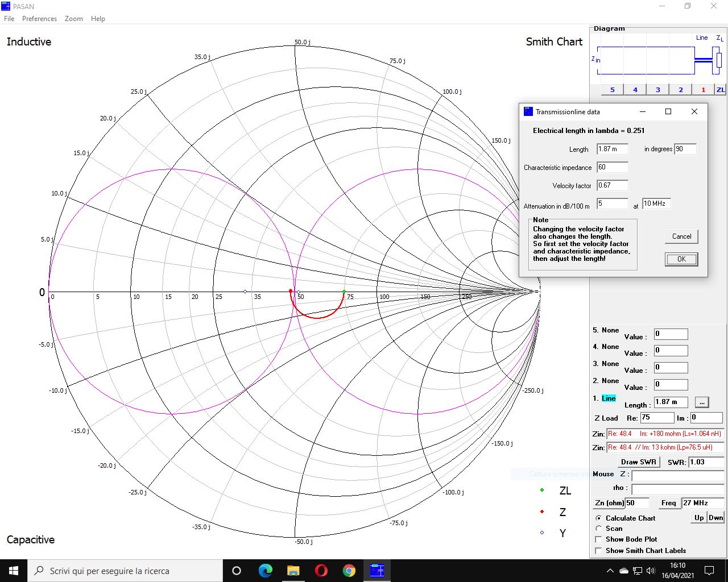Launch Microsoft Edge from taskbar
The width and height of the screenshot is (728, 582).
(265, 571)
